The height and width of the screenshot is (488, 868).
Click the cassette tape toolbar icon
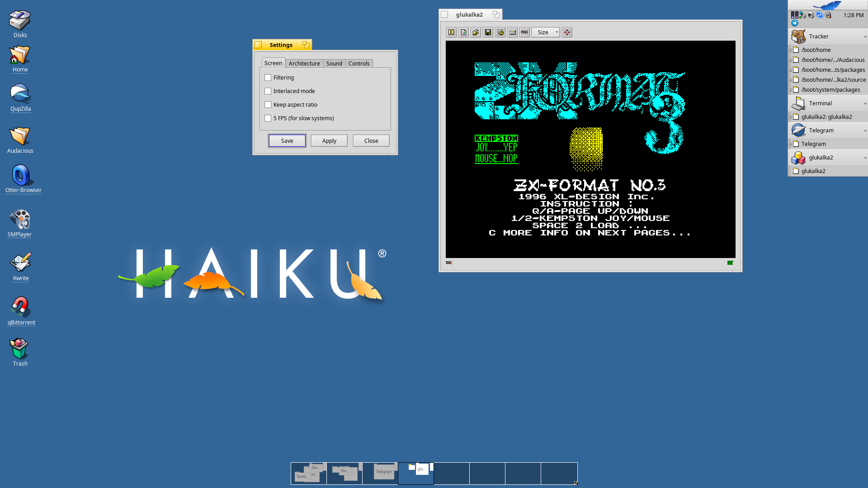(x=512, y=32)
